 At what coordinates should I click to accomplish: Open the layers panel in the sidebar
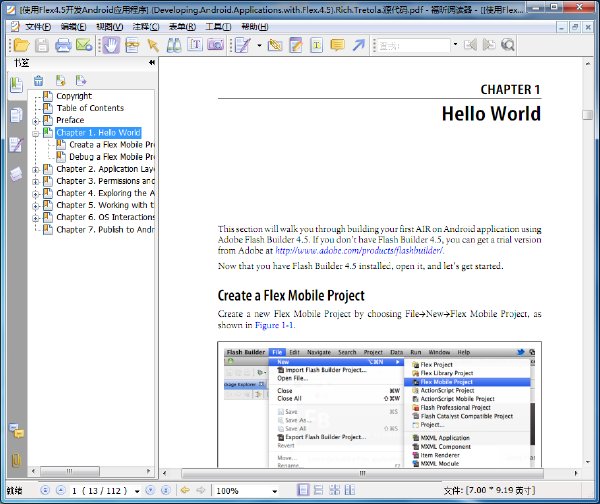pyautogui.click(x=16, y=175)
